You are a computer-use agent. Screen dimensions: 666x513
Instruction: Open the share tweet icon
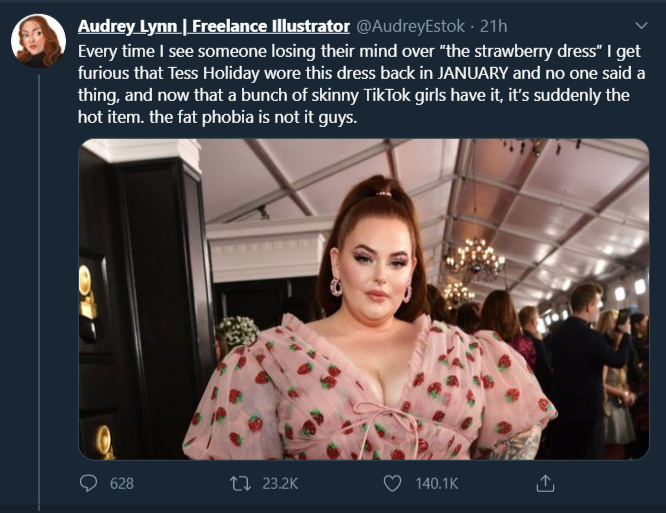[545, 483]
